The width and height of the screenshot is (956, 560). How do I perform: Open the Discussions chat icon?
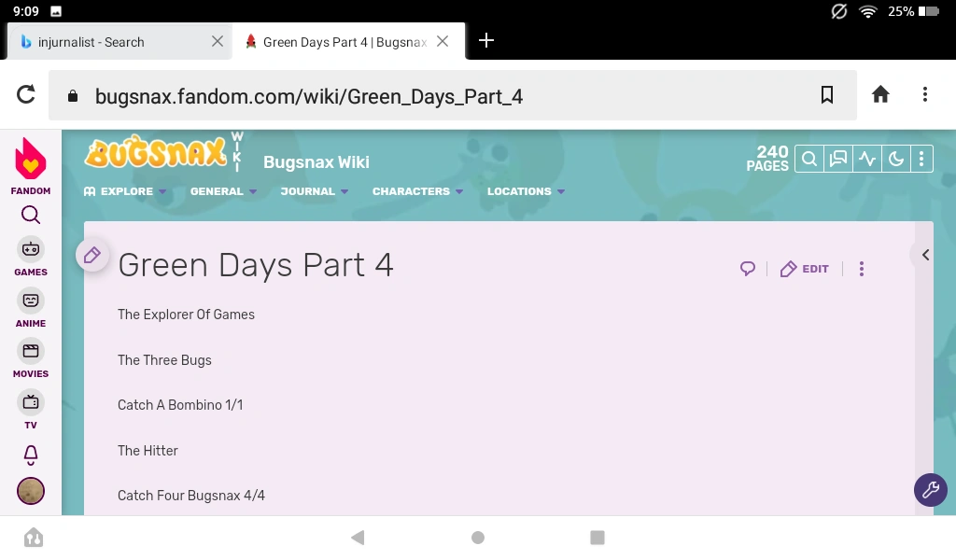(x=837, y=159)
